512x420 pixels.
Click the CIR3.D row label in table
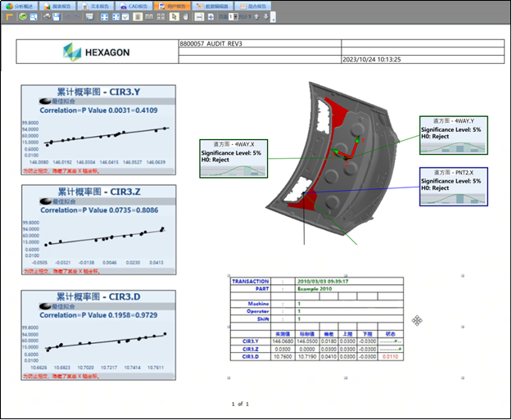pos(251,357)
